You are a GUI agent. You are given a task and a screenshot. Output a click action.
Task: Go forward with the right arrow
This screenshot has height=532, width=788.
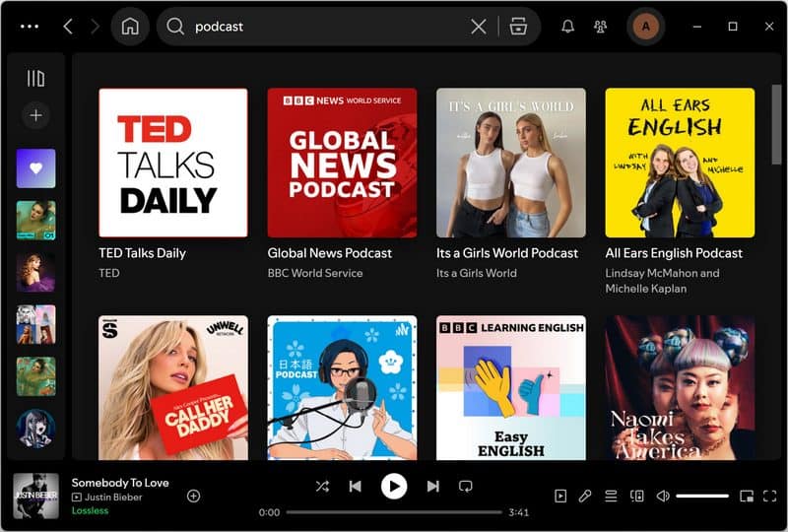coord(95,27)
